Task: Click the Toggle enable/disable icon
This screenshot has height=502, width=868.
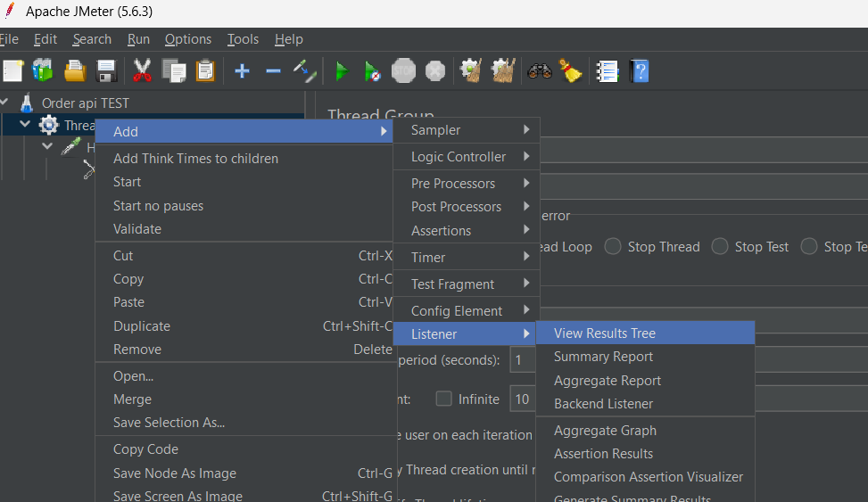Action: [x=305, y=70]
